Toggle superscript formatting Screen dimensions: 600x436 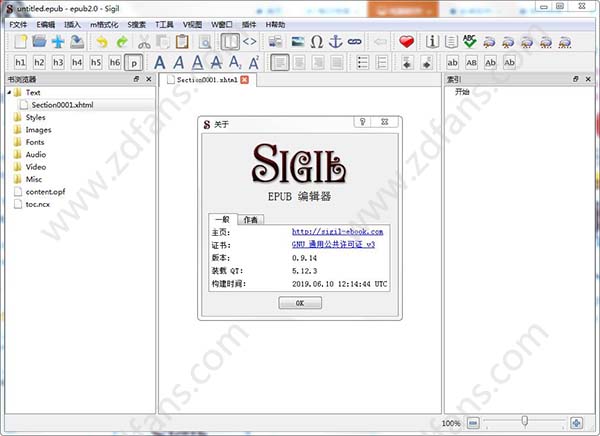(x=254, y=62)
